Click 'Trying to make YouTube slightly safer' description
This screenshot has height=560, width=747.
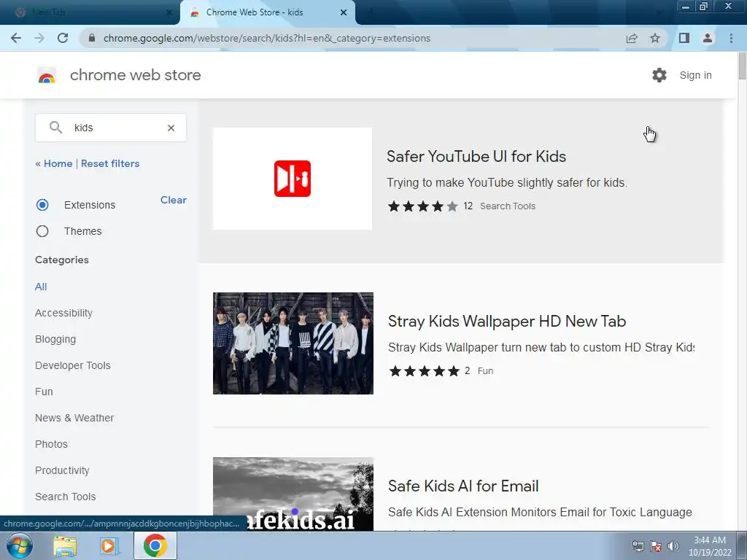click(507, 182)
